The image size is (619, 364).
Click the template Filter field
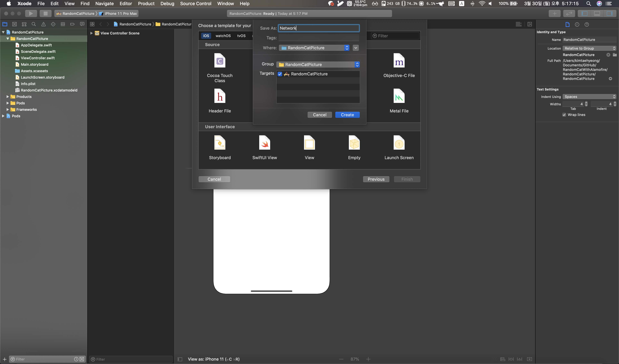395,36
